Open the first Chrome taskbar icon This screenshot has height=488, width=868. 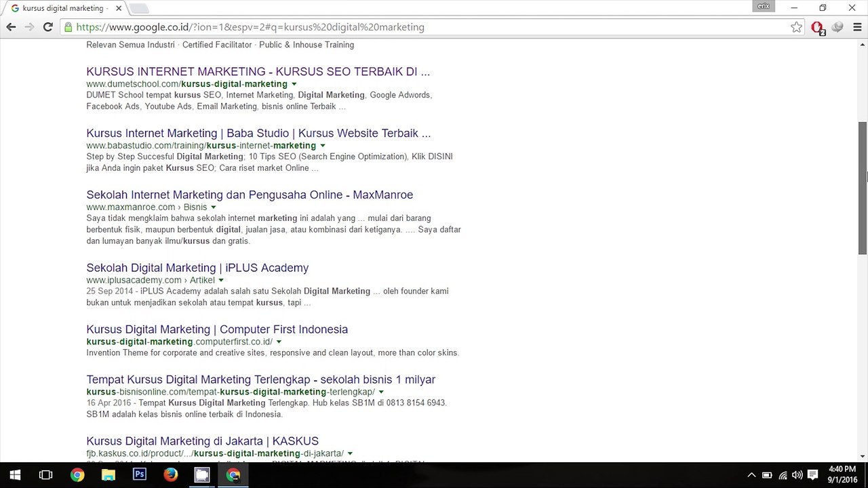[77, 475]
